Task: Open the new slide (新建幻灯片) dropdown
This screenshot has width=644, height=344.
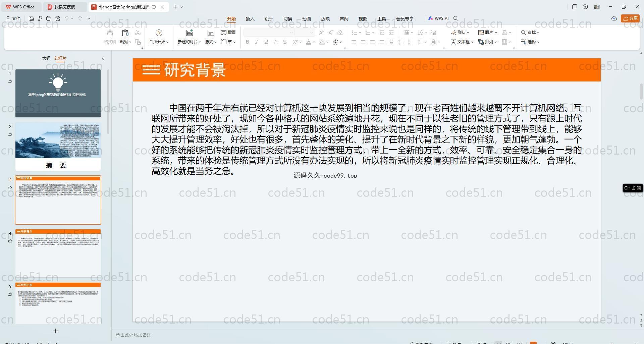Action: click(x=189, y=42)
